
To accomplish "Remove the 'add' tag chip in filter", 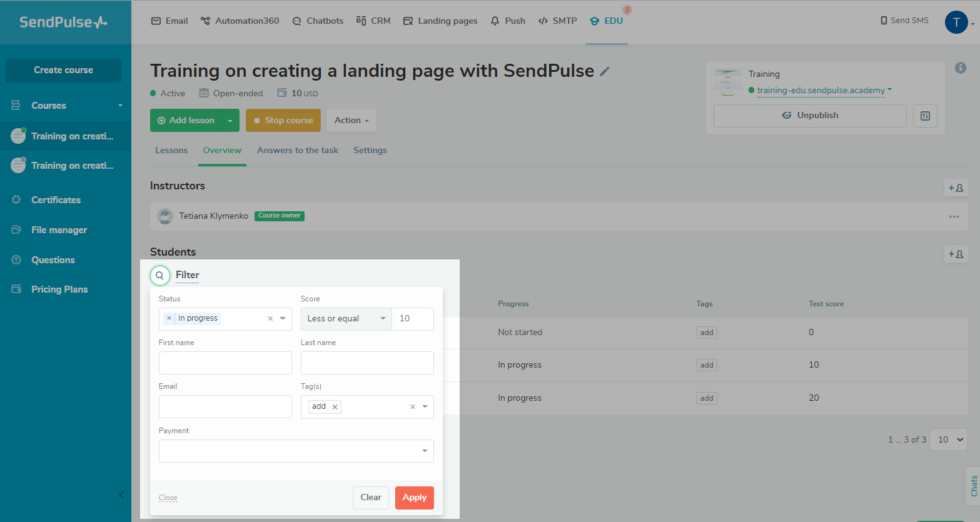I will click(x=335, y=407).
